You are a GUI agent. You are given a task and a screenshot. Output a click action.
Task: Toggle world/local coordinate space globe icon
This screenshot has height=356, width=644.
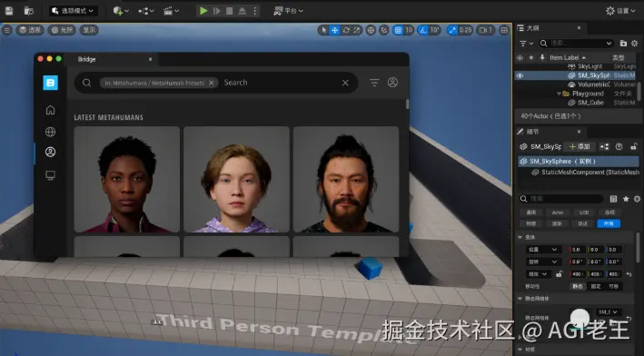pyautogui.click(x=371, y=30)
